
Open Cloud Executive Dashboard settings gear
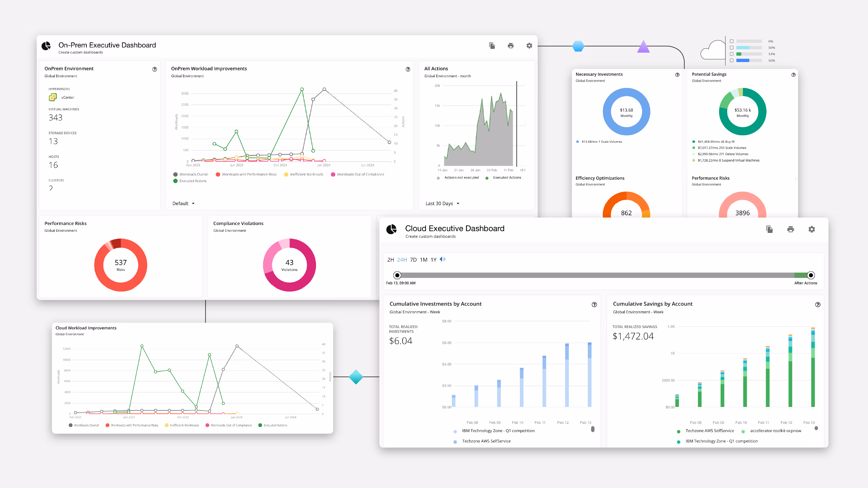pyautogui.click(x=812, y=229)
